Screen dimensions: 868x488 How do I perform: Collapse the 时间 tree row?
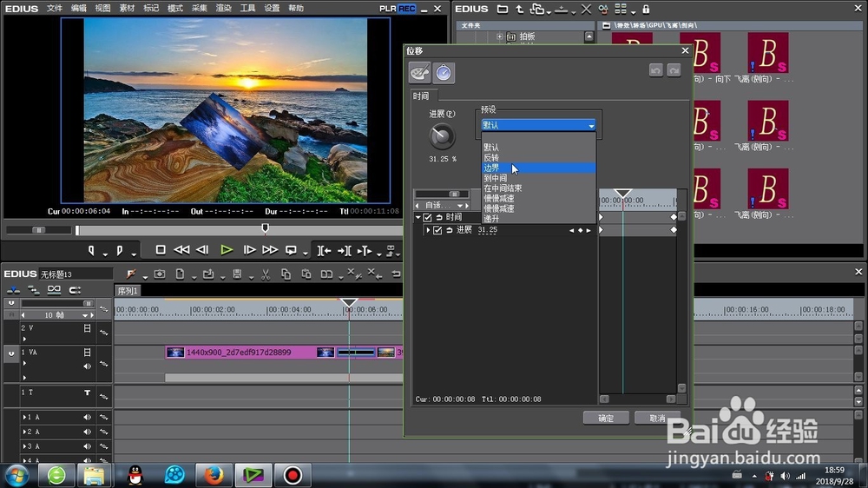pyautogui.click(x=418, y=217)
